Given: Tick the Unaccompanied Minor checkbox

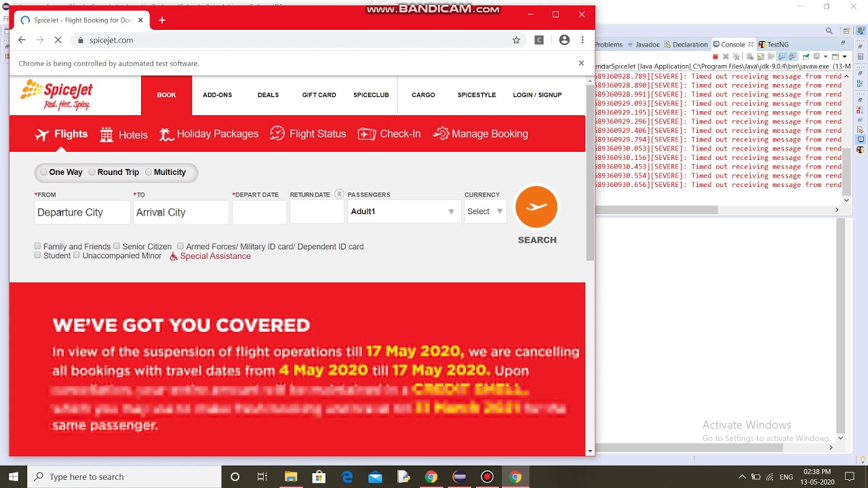Looking at the screenshot, I should (77, 256).
